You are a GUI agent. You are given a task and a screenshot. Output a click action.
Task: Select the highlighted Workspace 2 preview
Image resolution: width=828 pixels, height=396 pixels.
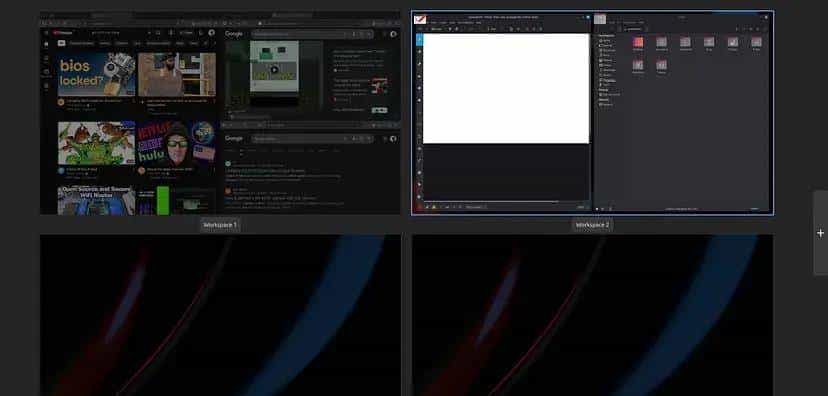point(592,113)
